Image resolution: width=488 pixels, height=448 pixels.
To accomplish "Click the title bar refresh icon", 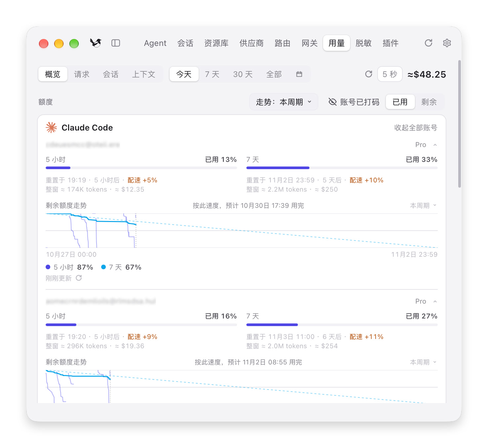I will pyautogui.click(x=428, y=43).
